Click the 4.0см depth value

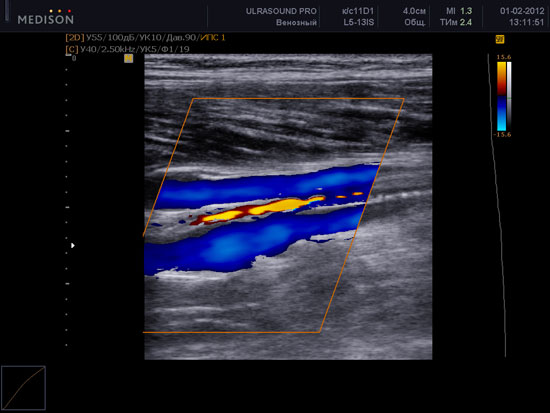[414, 11]
